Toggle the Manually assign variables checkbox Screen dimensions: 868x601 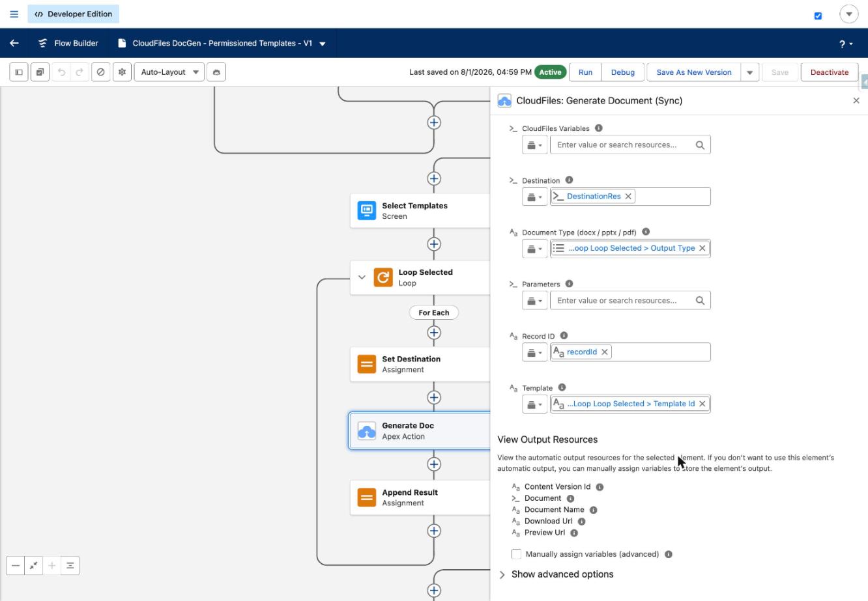(516, 554)
